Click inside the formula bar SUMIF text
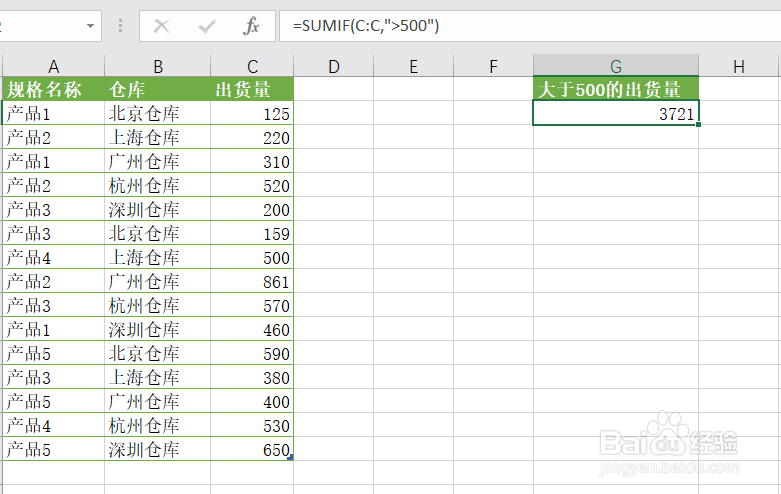The height and width of the screenshot is (494, 781). [x=366, y=25]
